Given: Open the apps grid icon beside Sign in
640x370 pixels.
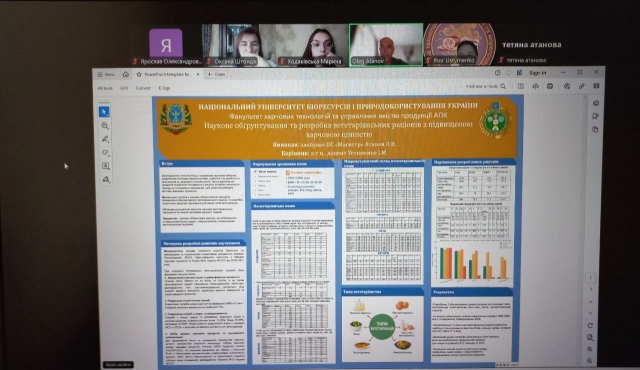Looking at the screenshot, I should (519, 73).
